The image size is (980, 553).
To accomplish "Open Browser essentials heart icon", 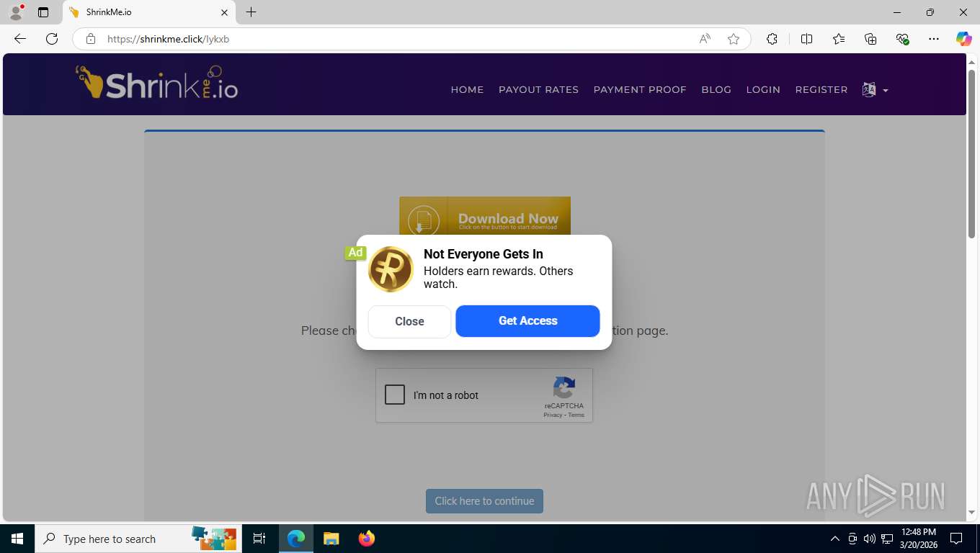I will click(x=902, y=39).
